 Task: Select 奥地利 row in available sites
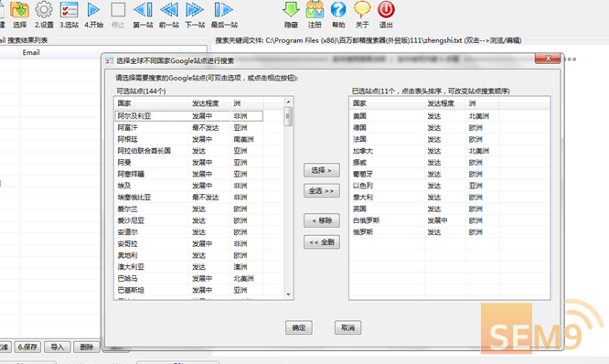point(188,255)
